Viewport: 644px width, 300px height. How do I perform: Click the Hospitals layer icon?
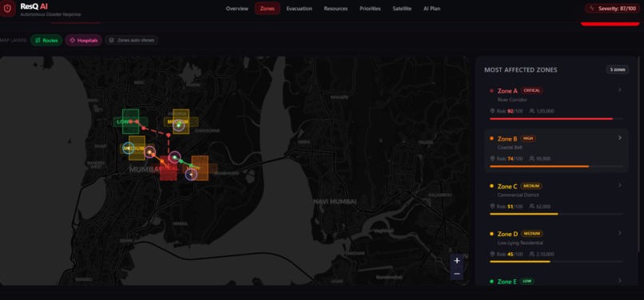pyautogui.click(x=72, y=40)
